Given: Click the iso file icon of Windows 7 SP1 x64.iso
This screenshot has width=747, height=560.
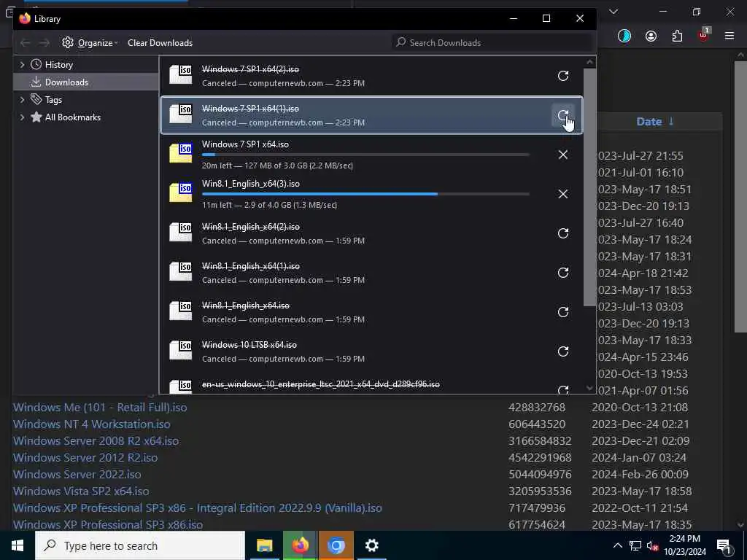Looking at the screenshot, I should coord(181,153).
